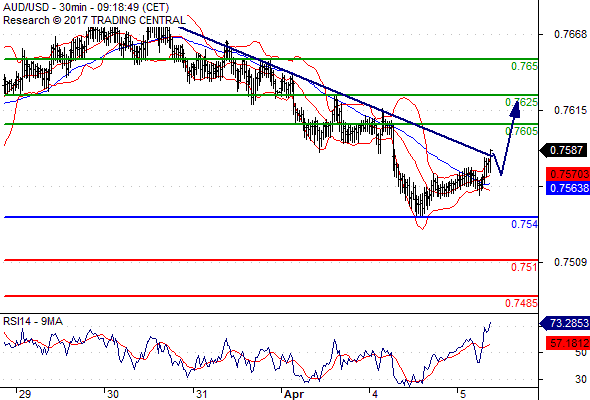The height and width of the screenshot is (400, 590).
Task: Click the AUD/USD 30min chart title
Action: point(86,7)
